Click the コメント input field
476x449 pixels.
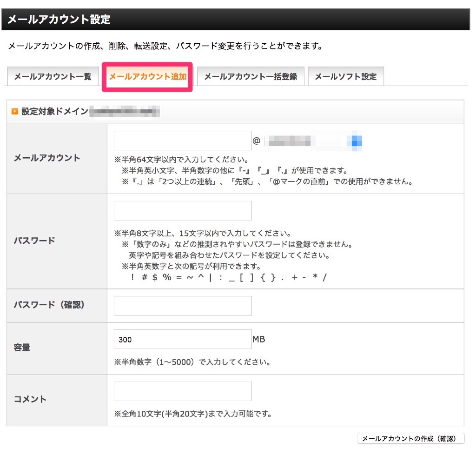point(182,391)
